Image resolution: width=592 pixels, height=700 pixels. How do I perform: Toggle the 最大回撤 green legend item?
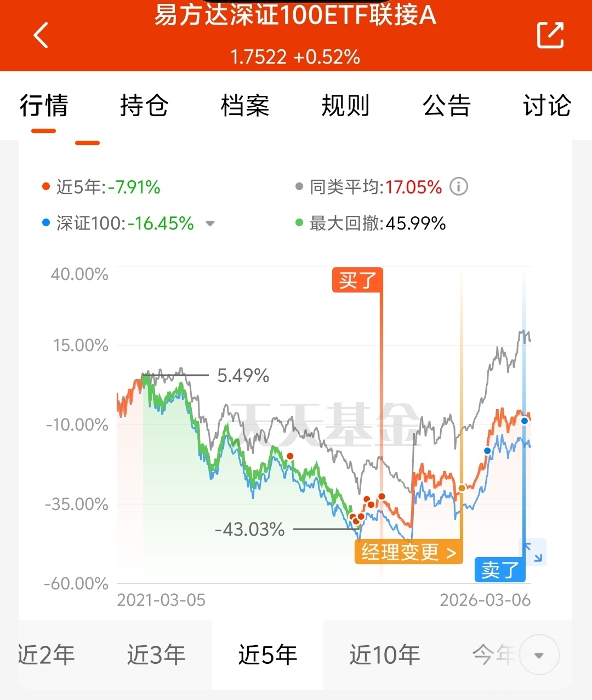tap(371, 223)
